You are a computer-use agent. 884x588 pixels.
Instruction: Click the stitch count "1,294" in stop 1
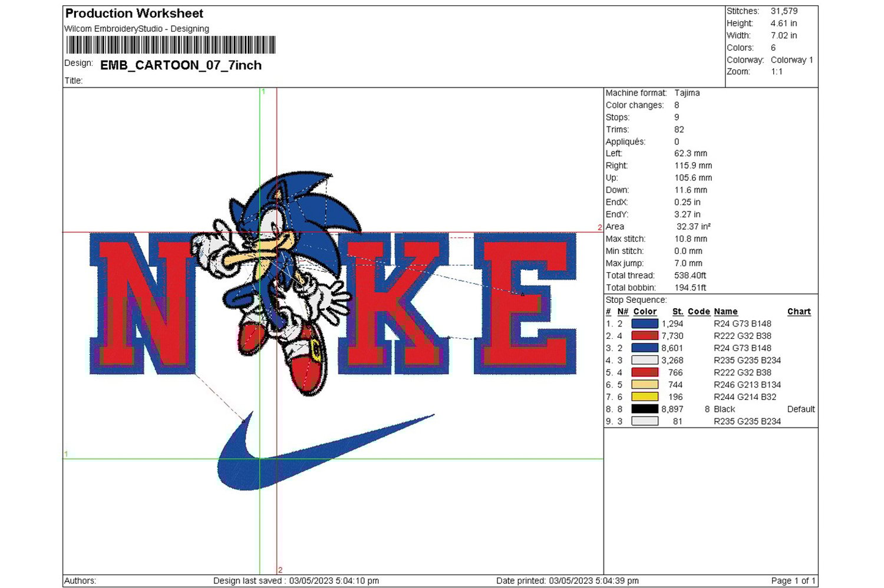point(672,324)
